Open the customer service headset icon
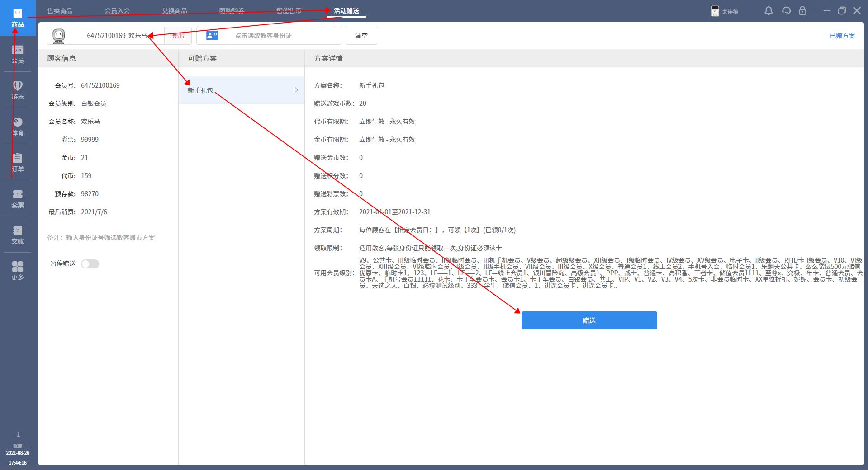Image resolution: width=868 pixels, height=470 pixels. pos(786,11)
